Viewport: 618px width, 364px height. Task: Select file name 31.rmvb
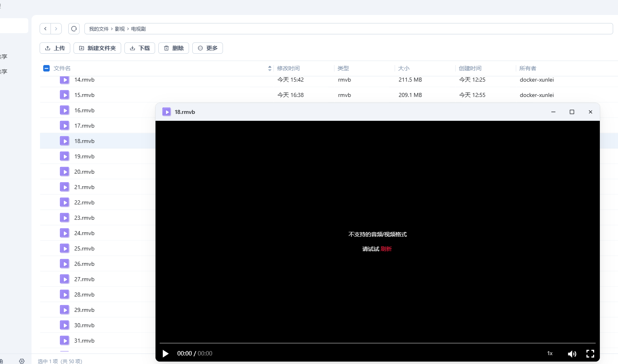[x=84, y=341]
